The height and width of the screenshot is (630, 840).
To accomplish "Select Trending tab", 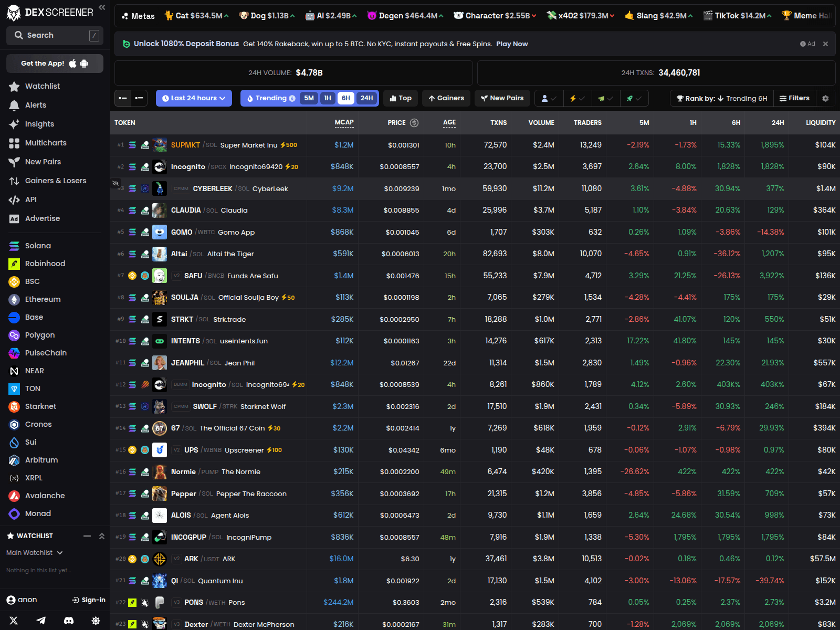I will click(270, 98).
